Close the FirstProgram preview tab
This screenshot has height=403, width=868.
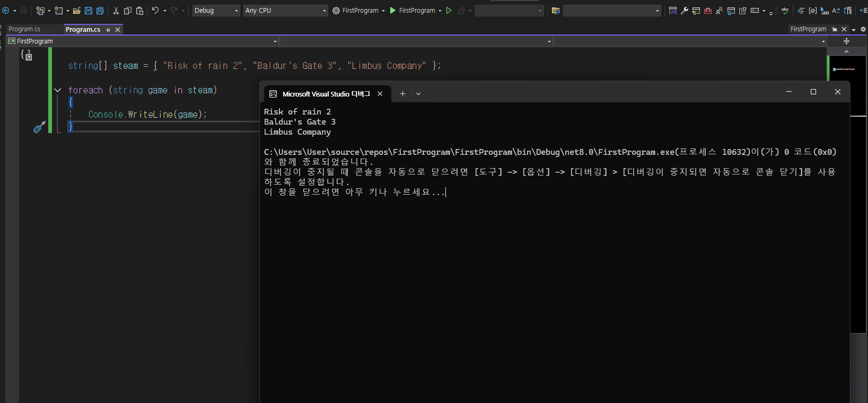tap(844, 29)
